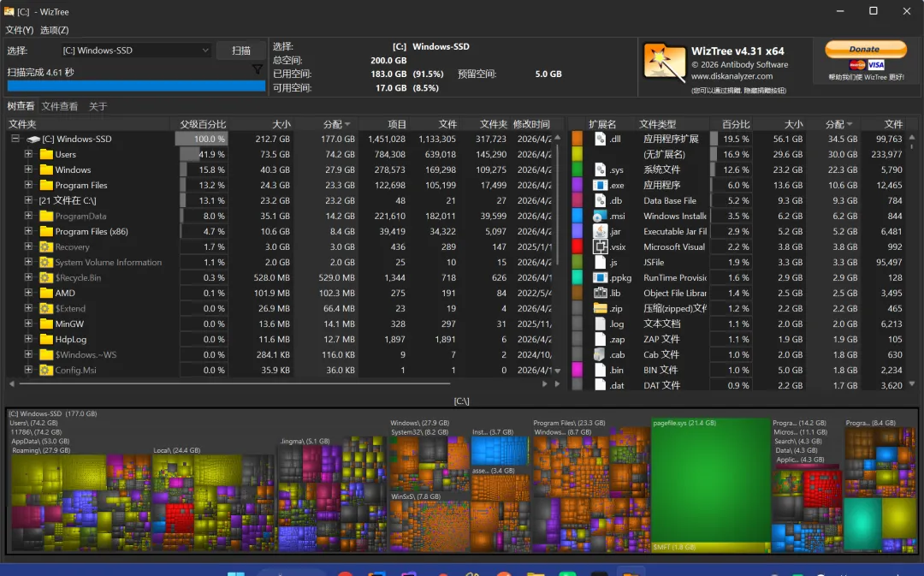Click the $Windows.~WS folder name
This screenshot has width=924, height=576.
tap(86, 355)
